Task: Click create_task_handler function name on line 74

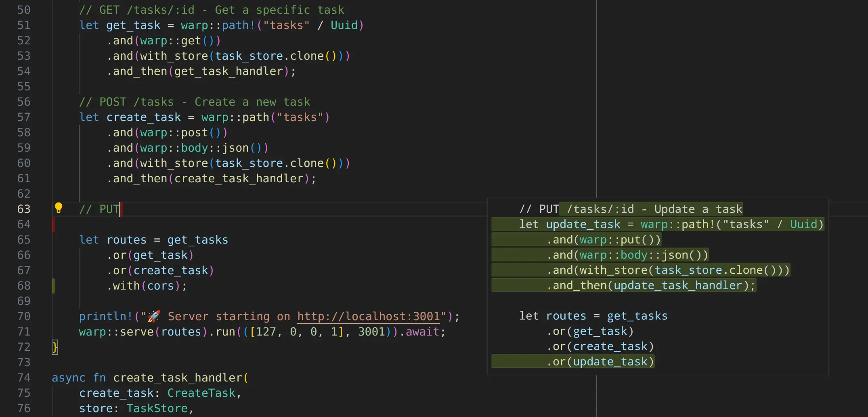Action: pyautogui.click(x=179, y=377)
